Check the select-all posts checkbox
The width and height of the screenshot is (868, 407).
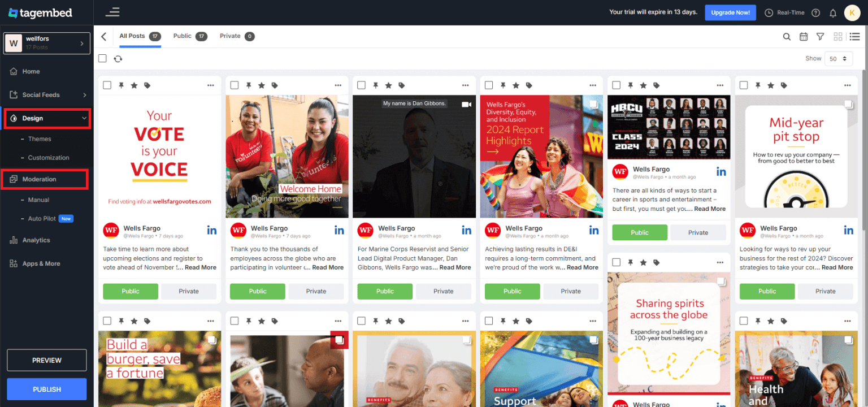(x=102, y=58)
